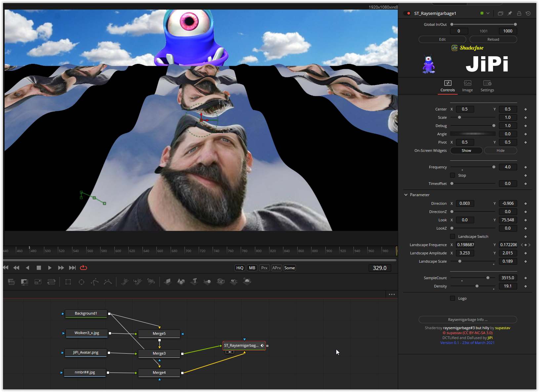
Task: Add a Matte Control node from toolbar
Action: (24, 282)
